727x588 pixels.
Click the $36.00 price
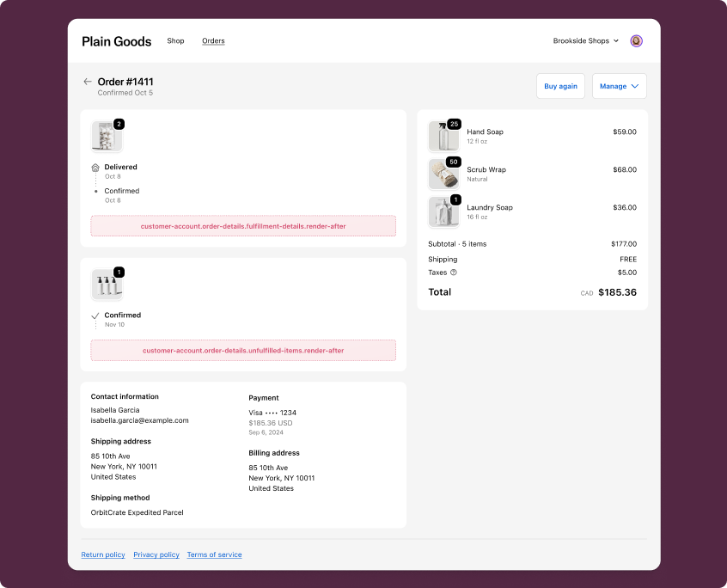pos(625,207)
